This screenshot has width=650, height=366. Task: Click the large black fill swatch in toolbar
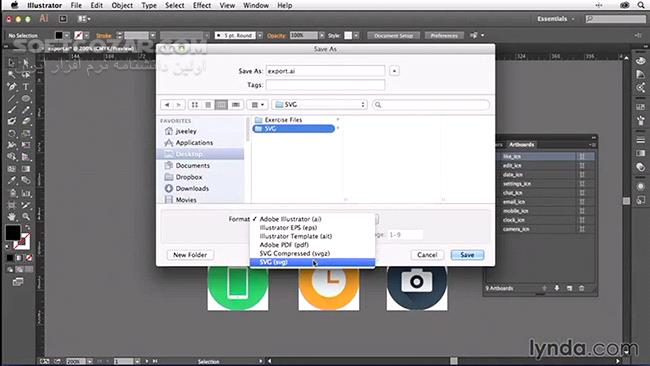pos(12,233)
